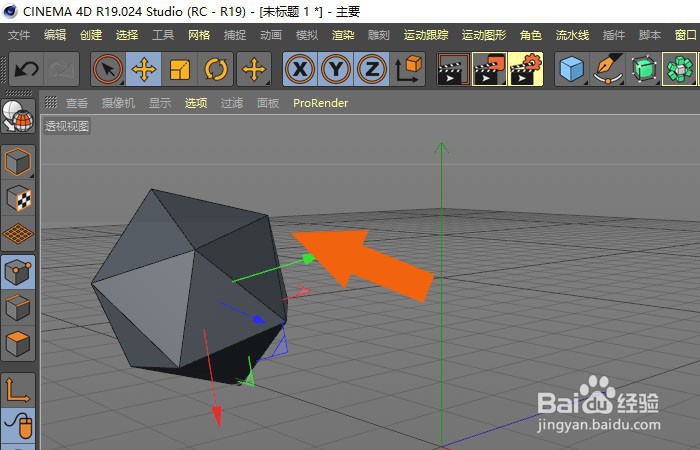Open the 选择 menu
700x450 pixels.
pyautogui.click(x=127, y=35)
